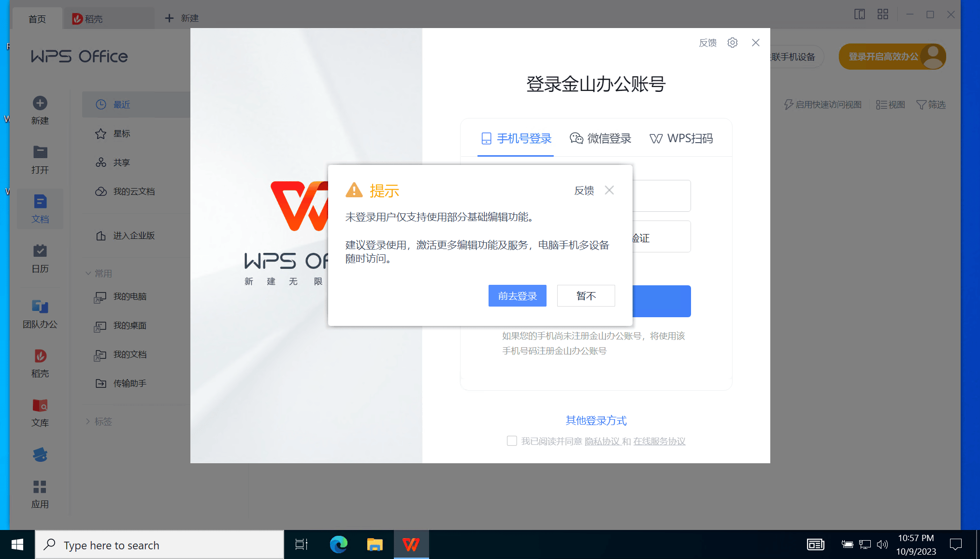
Task: Close the 提示 dialog
Action: click(x=609, y=190)
